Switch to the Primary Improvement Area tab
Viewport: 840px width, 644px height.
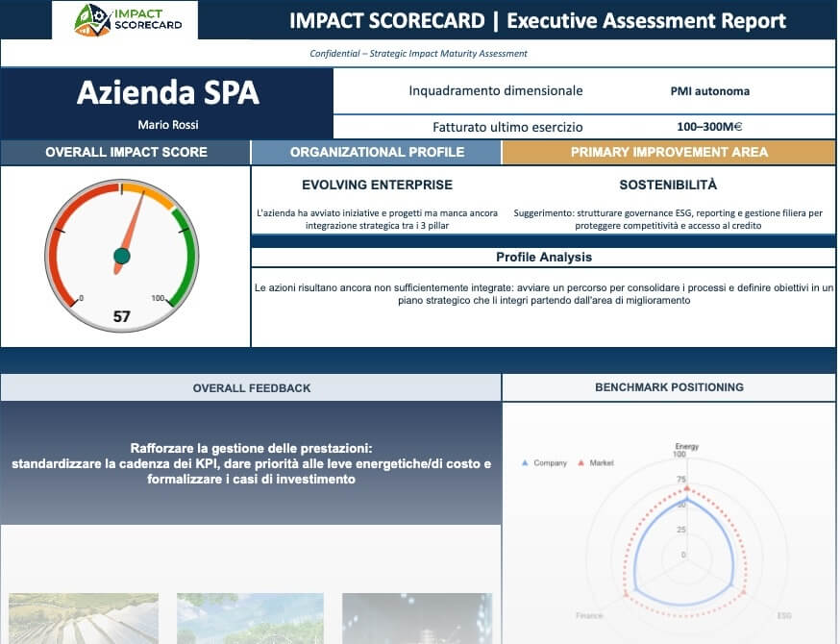tap(670, 152)
